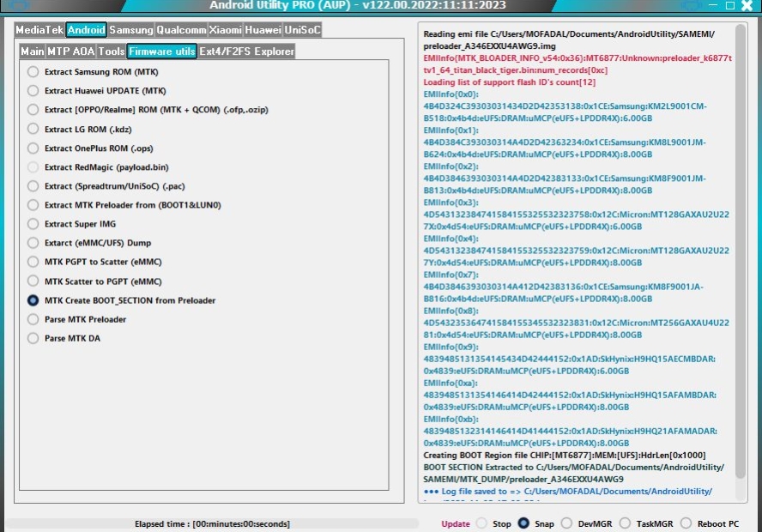Open the Ext4/F2FS Explorer sub-tab
Screen dimensions: 762x532
tap(246, 51)
